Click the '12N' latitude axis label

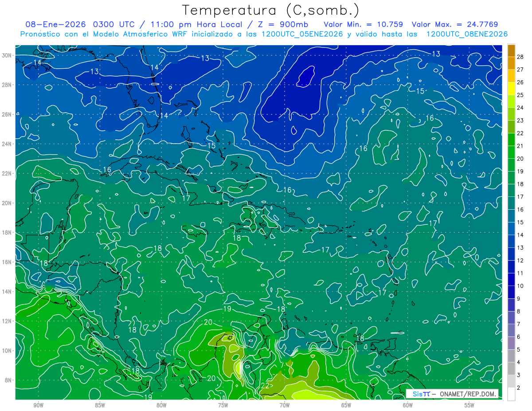(x=6, y=321)
